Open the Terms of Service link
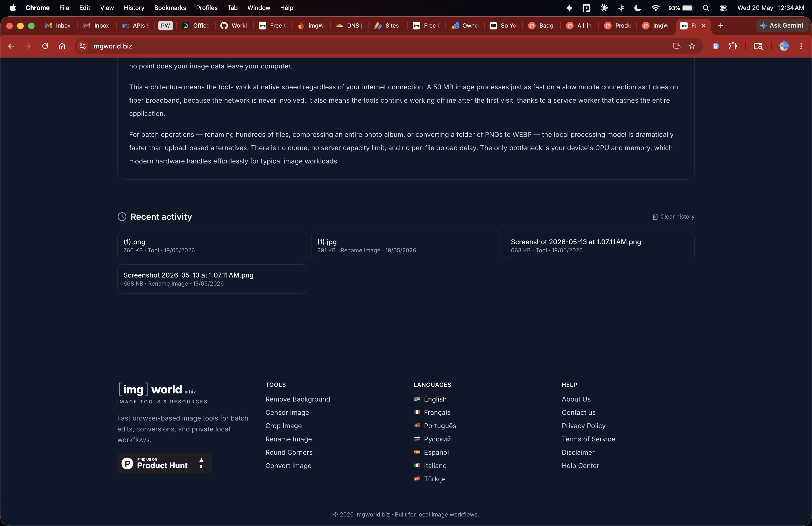812x526 pixels. pyautogui.click(x=588, y=439)
